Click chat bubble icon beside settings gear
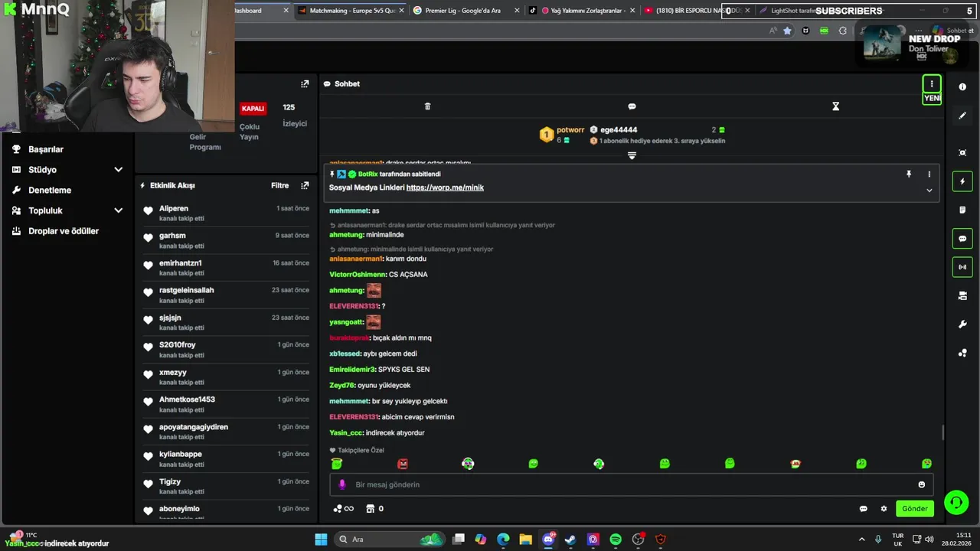 click(863, 509)
